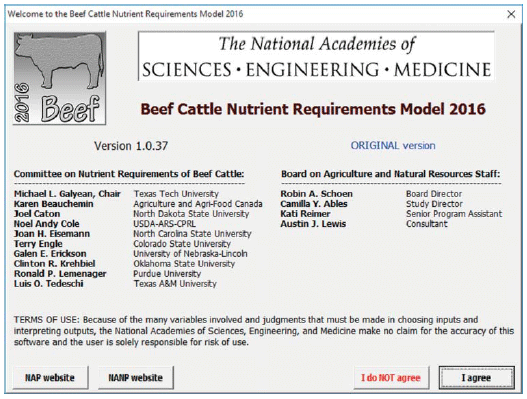Image resolution: width=527 pixels, height=399 pixels.
Task: Accept terms with I agree button
Action: pyautogui.click(x=477, y=377)
